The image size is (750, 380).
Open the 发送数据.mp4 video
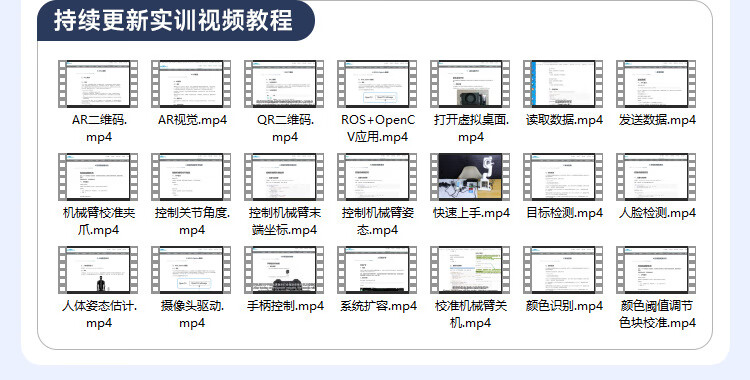[x=656, y=84]
